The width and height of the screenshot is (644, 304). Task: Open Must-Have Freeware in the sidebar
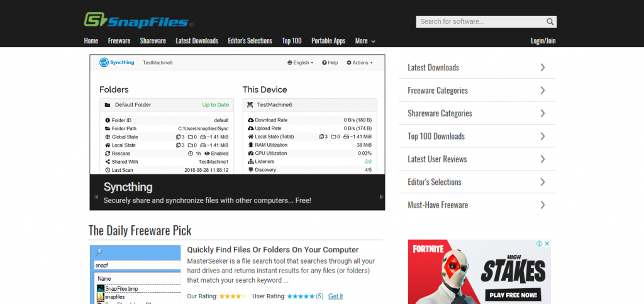coord(438,205)
